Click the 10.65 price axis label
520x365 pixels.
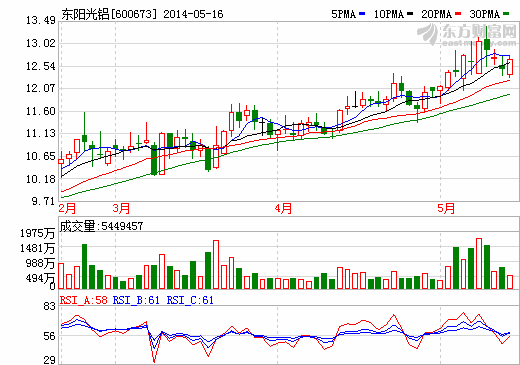[41, 156]
